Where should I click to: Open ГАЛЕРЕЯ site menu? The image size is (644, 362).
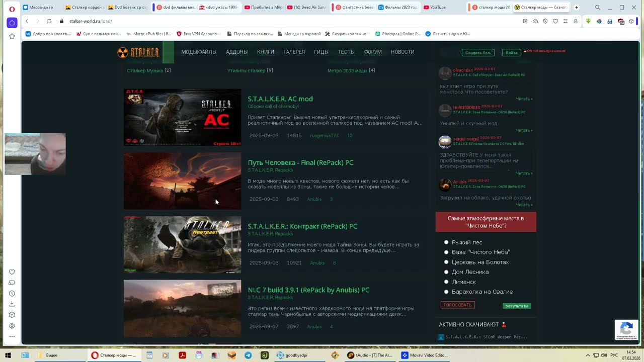pyautogui.click(x=294, y=52)
